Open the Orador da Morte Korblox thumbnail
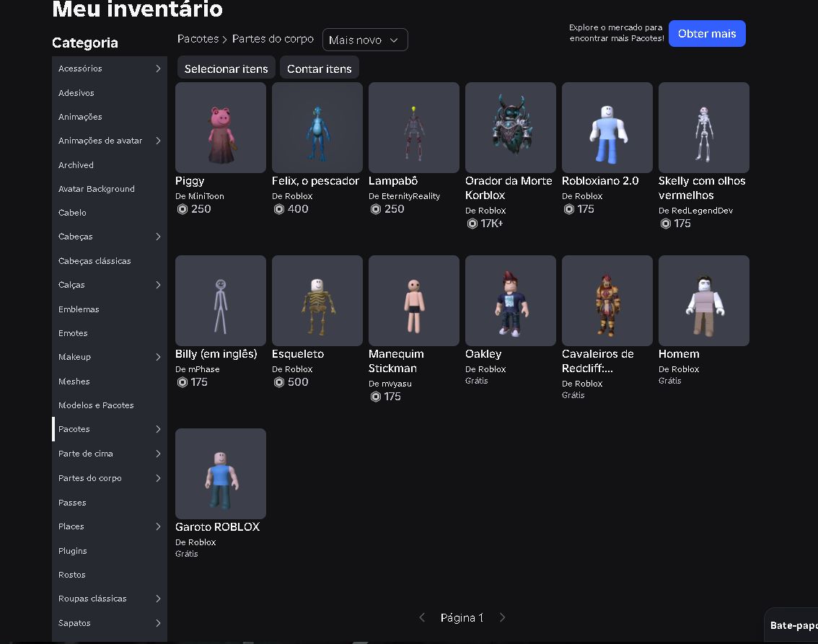 pos(510,127)
